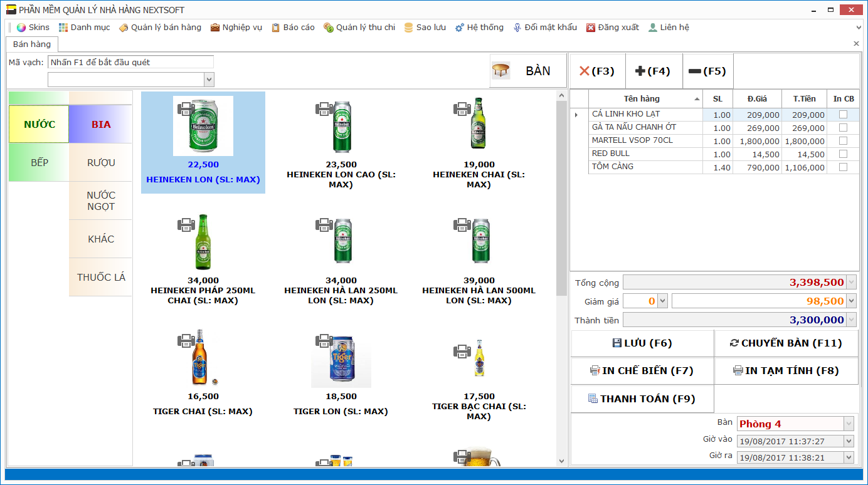Click printer icon on TIGER CHAI
The image size is (868, 485).
[x=186, y=341]
